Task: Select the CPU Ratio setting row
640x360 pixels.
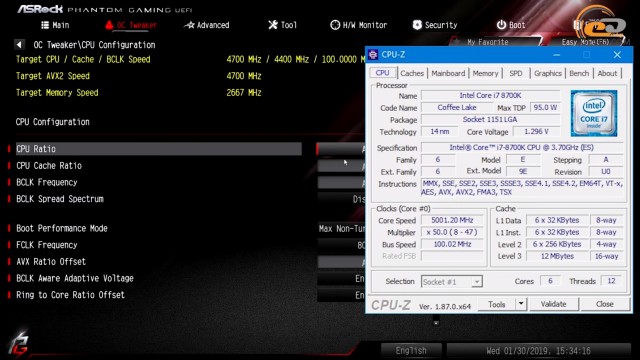Action: tap(158, 149)
